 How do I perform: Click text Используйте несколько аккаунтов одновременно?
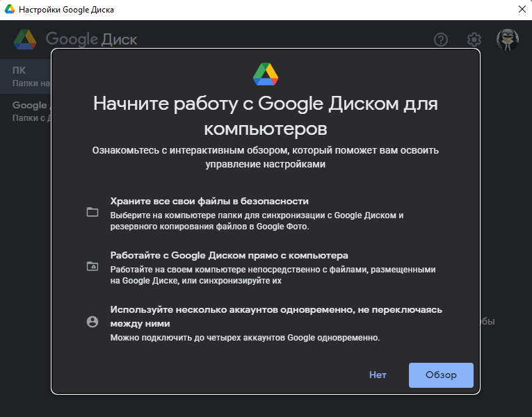(276, 316)
